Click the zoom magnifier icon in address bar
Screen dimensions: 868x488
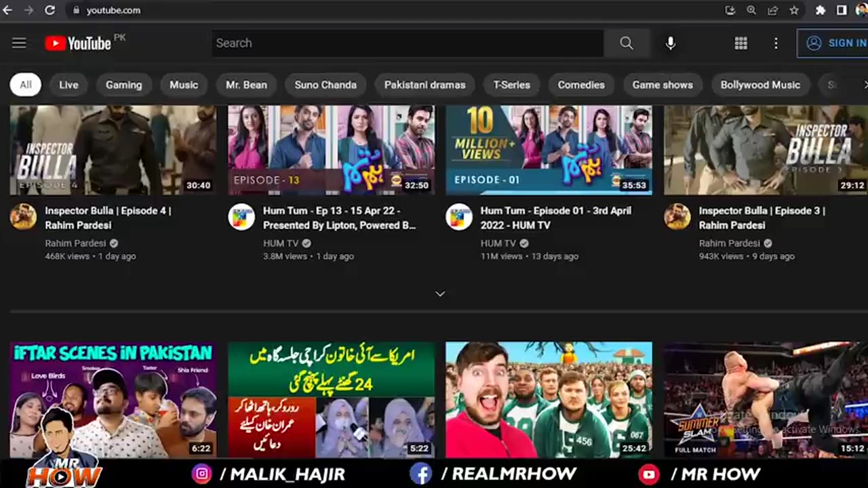751,10
